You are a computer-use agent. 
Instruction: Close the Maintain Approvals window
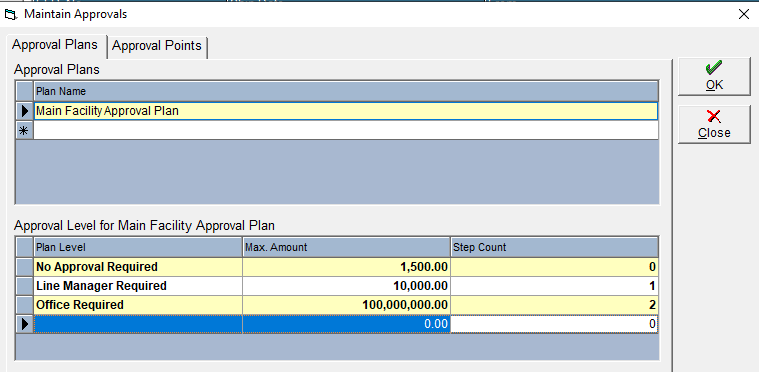744,14
